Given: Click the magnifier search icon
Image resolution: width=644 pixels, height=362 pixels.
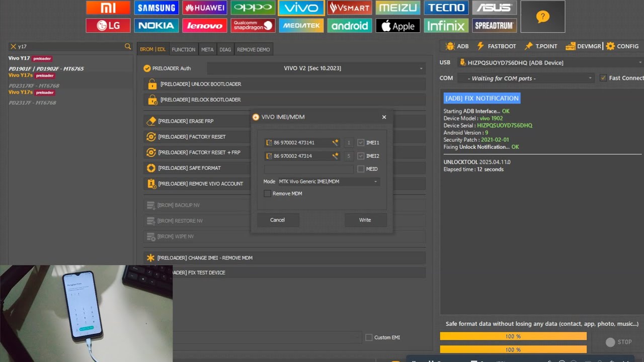Looking at the screenshot, I should click(x=128, y=46).
